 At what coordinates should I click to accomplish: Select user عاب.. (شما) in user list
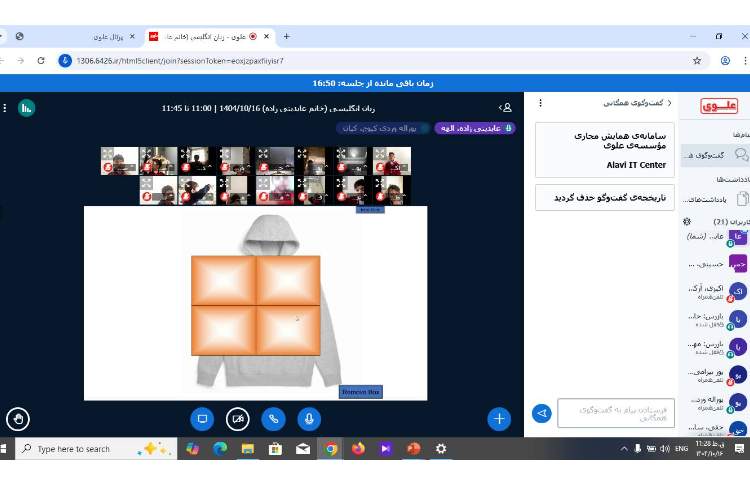(x=715, y=237)
